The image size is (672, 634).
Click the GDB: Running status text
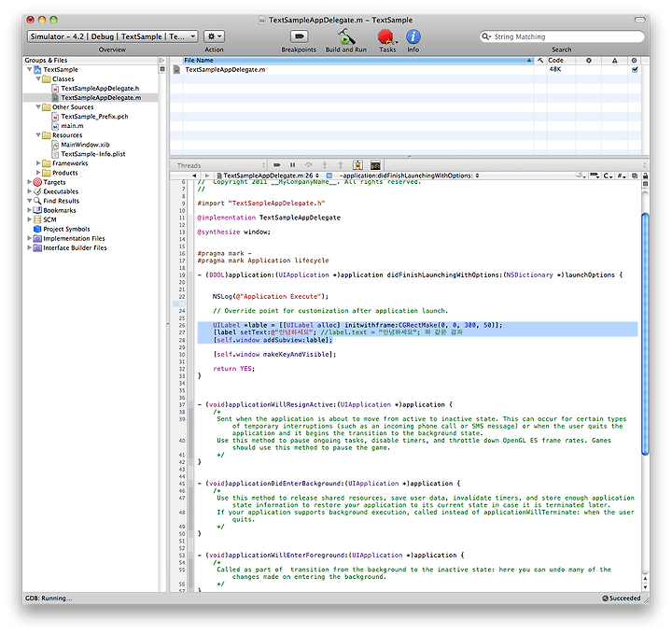point(49,599)
